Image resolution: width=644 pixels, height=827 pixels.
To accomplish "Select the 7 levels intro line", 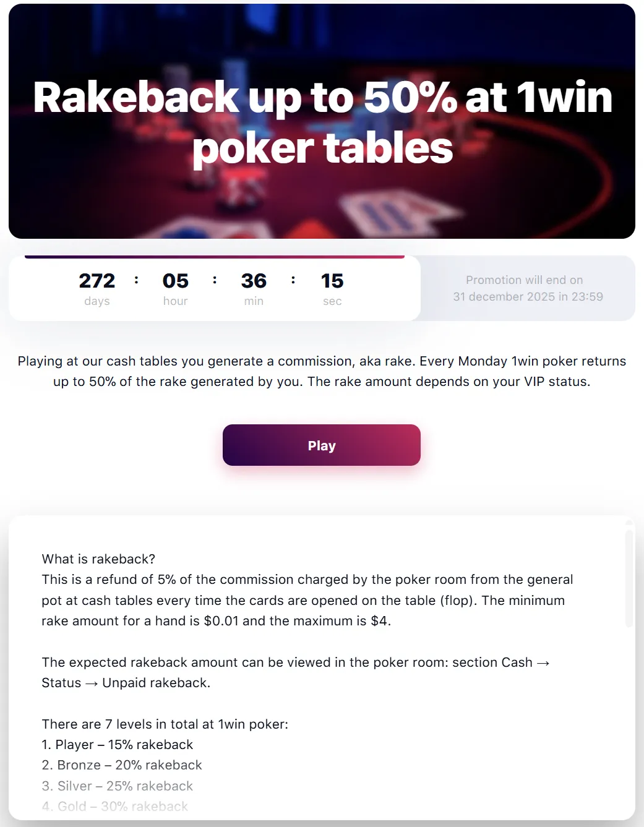I will coord(165,724).
